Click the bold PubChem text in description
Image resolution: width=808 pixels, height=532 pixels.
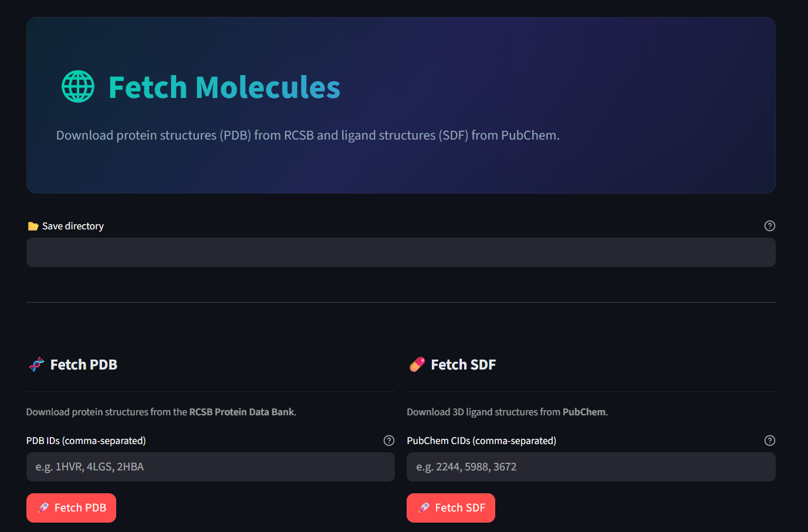coord(584,412)
